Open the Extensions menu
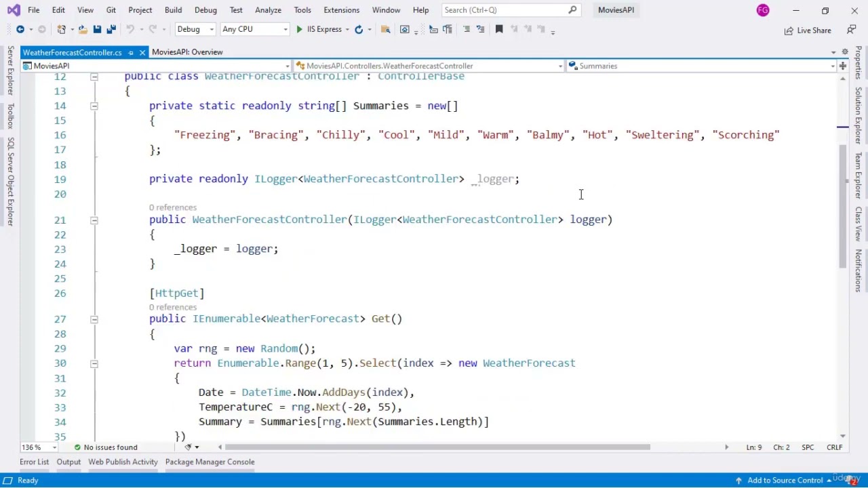Viewport: 868px width, 488px height. coord(342,10)
